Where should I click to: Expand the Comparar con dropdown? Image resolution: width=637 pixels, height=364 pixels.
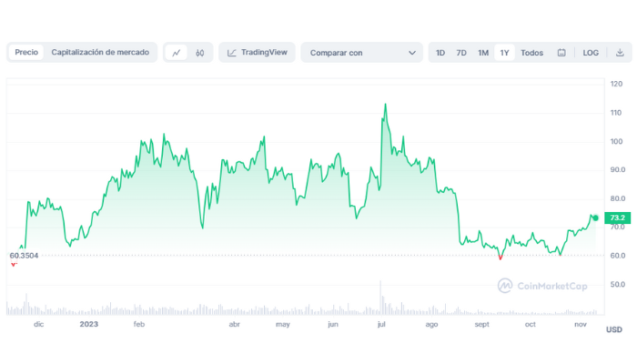[x=361, y=53]
